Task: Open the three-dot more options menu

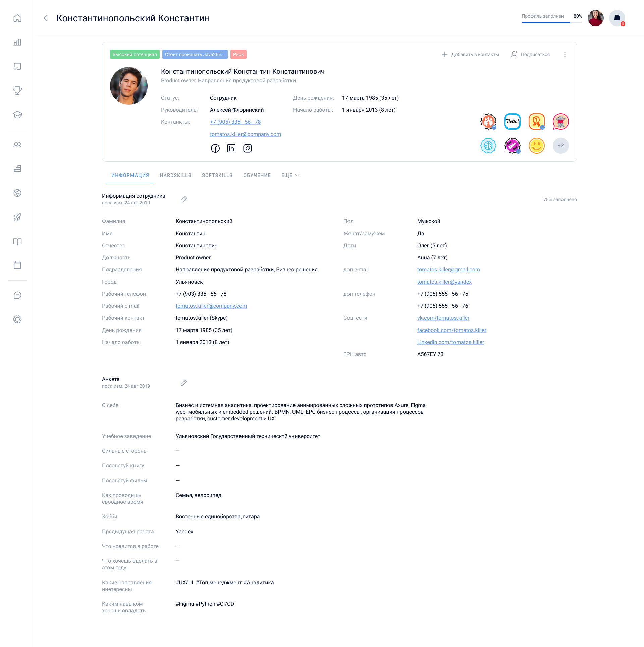Action: click(x=565, y=54)
